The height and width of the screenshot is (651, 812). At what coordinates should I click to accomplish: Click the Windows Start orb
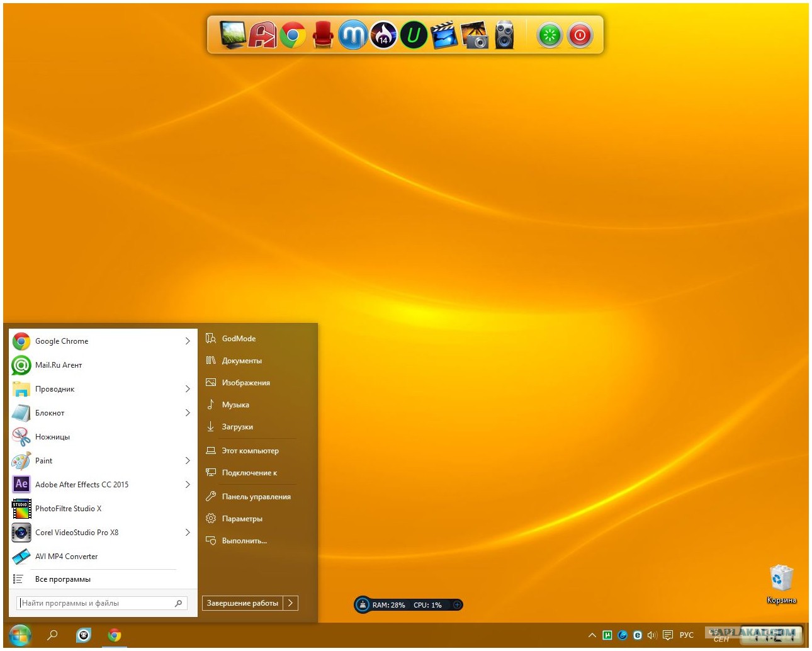coord(20,635)
